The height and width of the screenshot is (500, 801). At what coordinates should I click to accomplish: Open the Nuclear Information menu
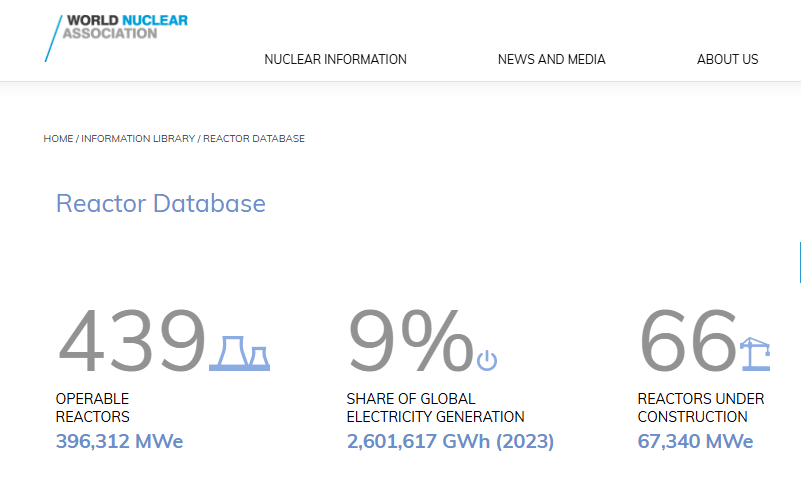coord(335,59)
